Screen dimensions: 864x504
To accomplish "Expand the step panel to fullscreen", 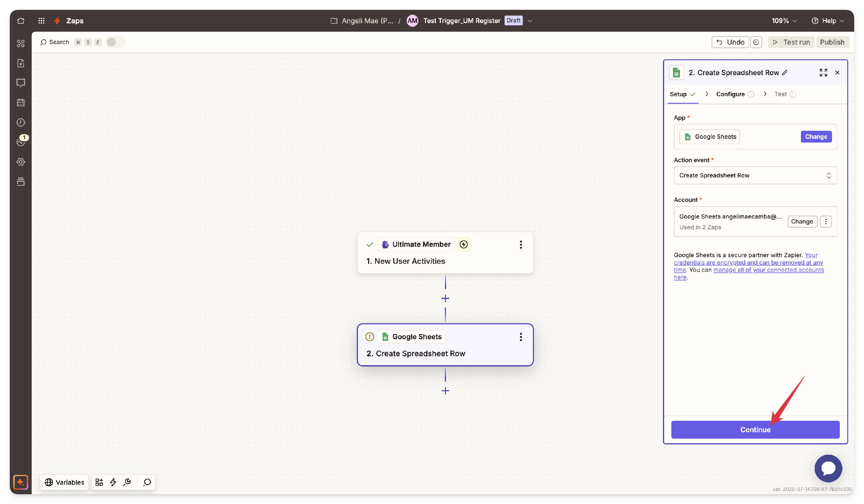I will click(823, 73).
